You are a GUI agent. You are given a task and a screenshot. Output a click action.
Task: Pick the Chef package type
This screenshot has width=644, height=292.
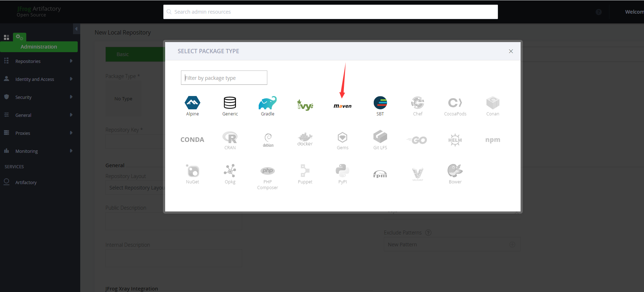418,106
